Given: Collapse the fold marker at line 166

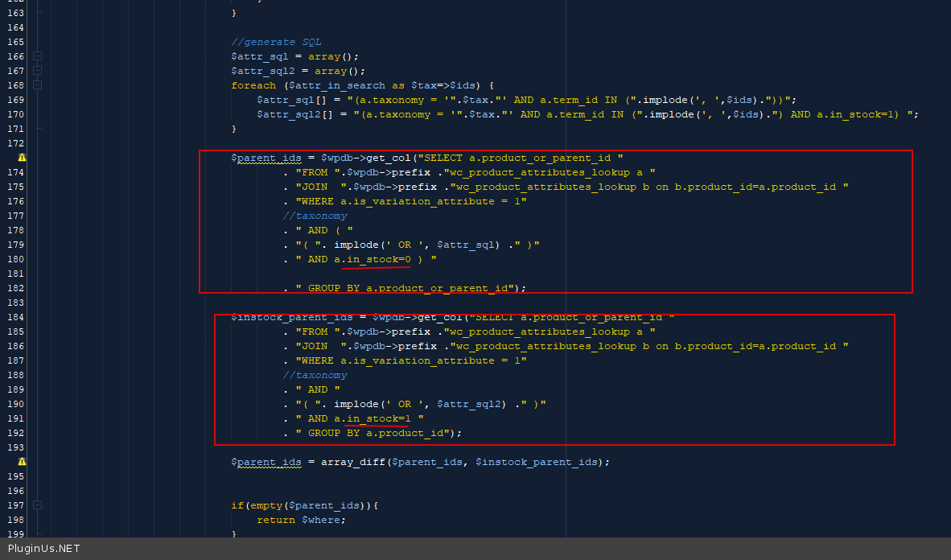Looking at the screenshot, I should click(37, 56).
